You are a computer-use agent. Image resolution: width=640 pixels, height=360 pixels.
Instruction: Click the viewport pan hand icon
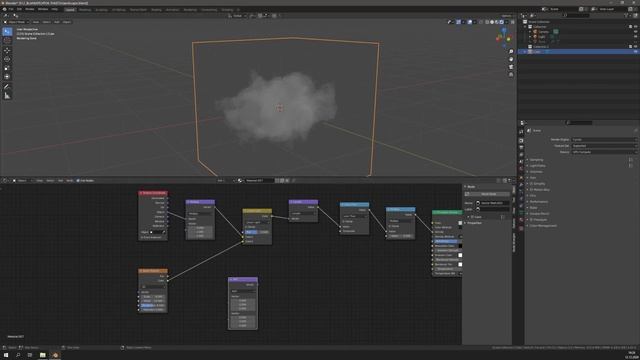511,59
